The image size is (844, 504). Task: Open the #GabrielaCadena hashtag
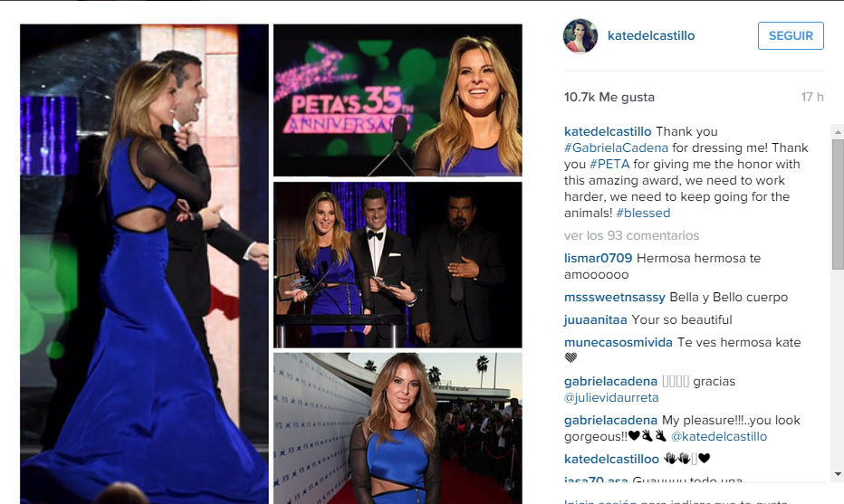coord(617,147)
